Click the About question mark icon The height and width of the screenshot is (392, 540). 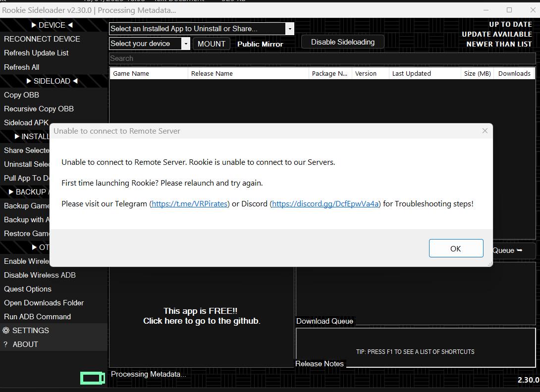[5, 344]
